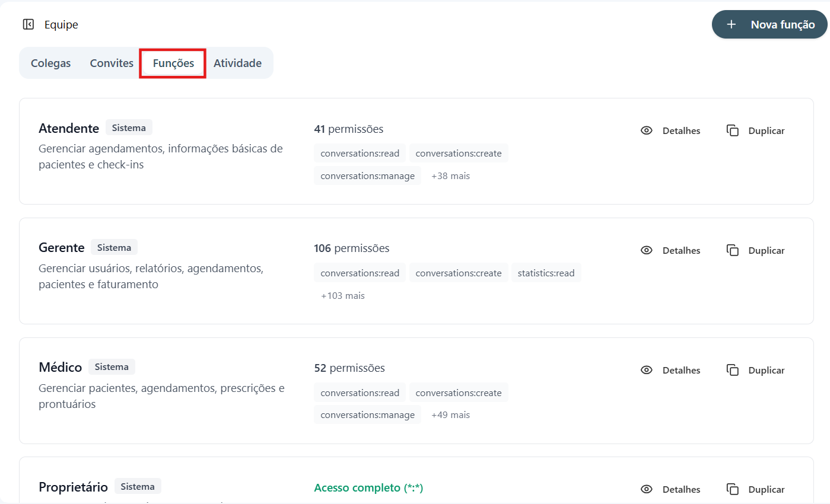Switch to the Colegas tab
The height and width of the screenshot is (504, 830).
click(x=50, y=63)
